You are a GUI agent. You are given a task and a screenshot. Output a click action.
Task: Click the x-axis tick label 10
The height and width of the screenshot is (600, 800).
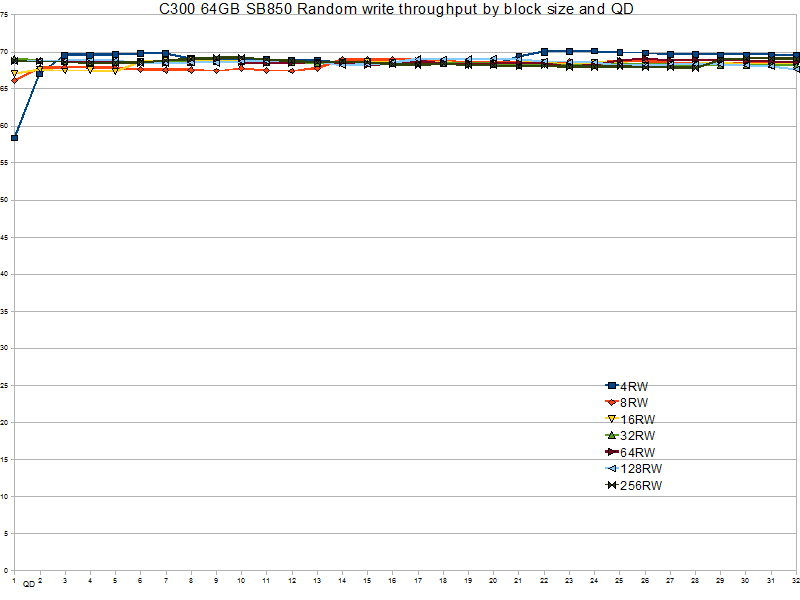[x=241, y=581]
